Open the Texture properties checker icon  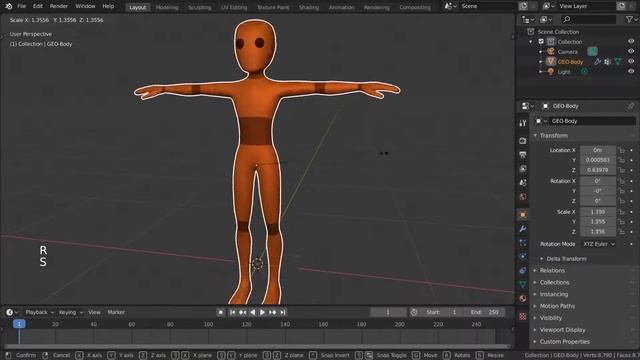click(x=523, y=316)
